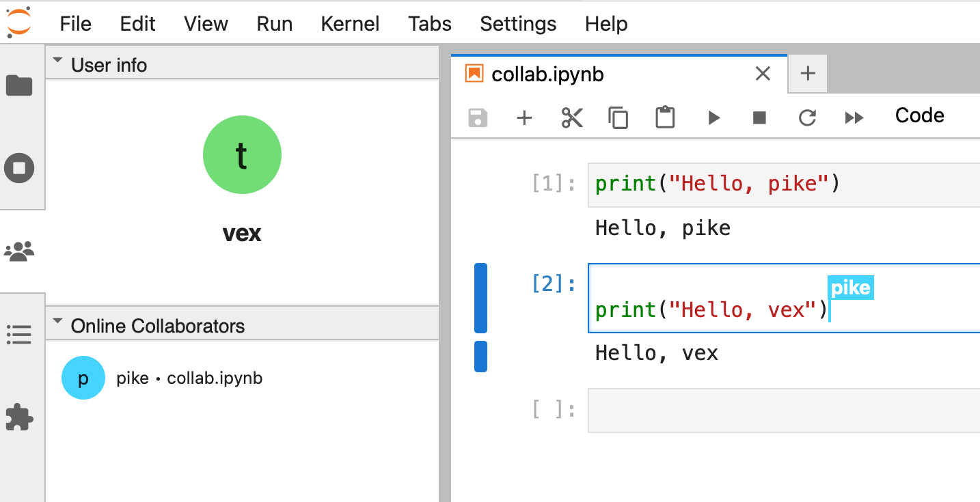The width and height of the screenshot is (980, 502).
Task: Run the selected notebook cell
Action: click(x=713, y=117)
